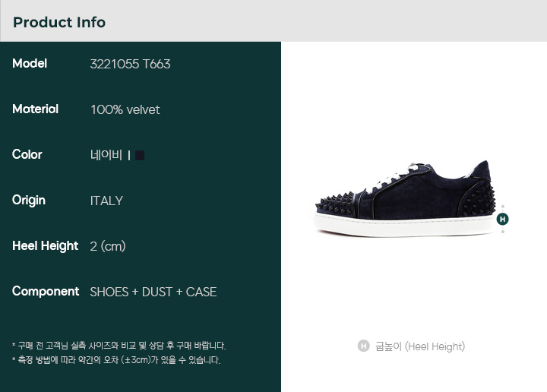The image size is (547, 392).
Task: Click the Component label
Action: click(46, 292)
